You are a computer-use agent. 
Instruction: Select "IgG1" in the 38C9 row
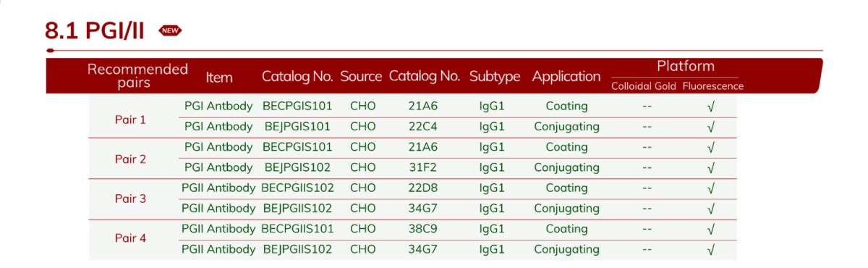pyautogui.click(x=493, y=230)
